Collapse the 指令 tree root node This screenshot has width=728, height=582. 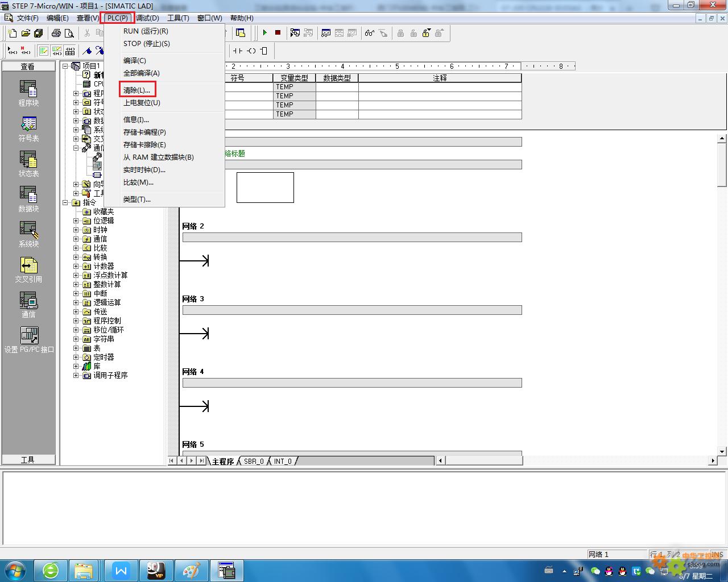click(65, 202)
